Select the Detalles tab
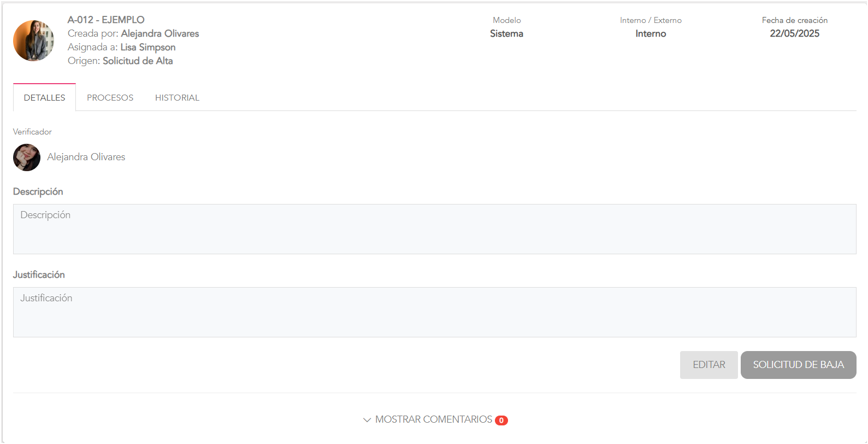The image size is (868, 444). click(x=44, y=98)
